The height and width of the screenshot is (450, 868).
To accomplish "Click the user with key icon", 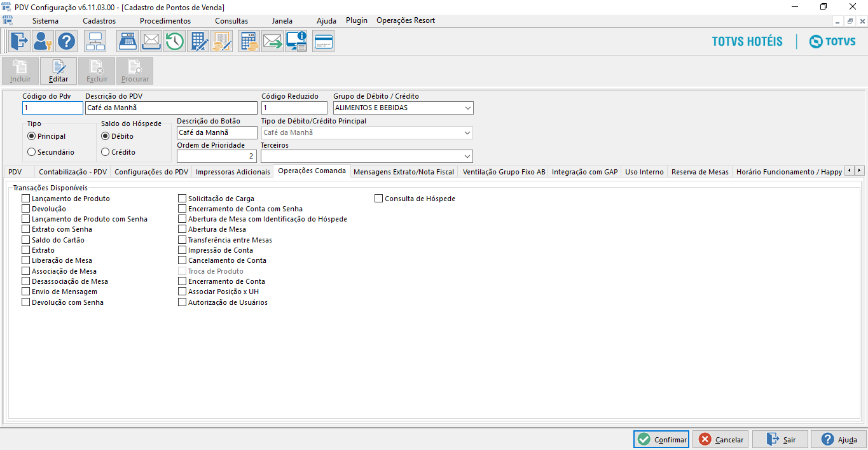I will pos(43,41).
